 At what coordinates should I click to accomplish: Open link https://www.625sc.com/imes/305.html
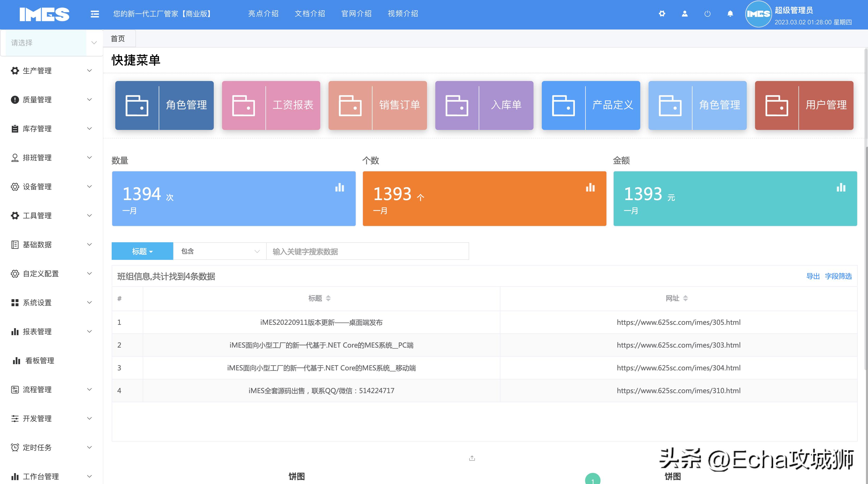tap(679, 322)
